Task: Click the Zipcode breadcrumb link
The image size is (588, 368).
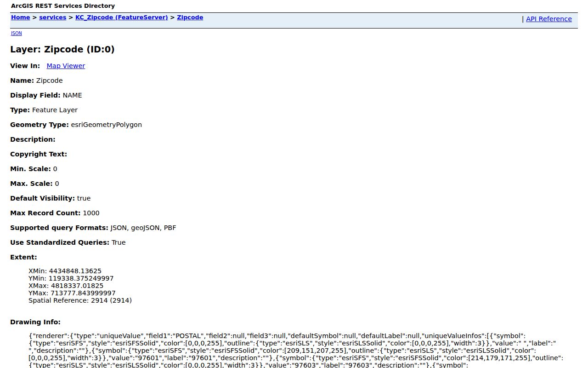Action: pos(190,17)
